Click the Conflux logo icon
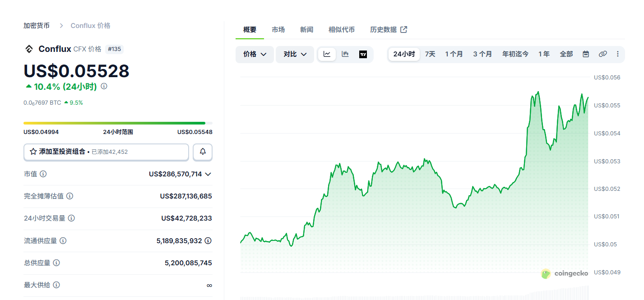Image resolution: width=644 pixels, height=300 pixels. pyautogui.click(x=29, y=49)
